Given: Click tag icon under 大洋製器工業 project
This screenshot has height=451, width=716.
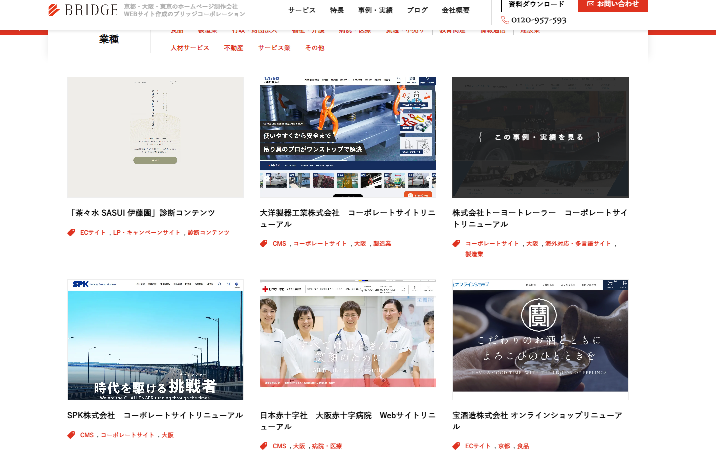Looking at the screenshot, I should point(265,243).
